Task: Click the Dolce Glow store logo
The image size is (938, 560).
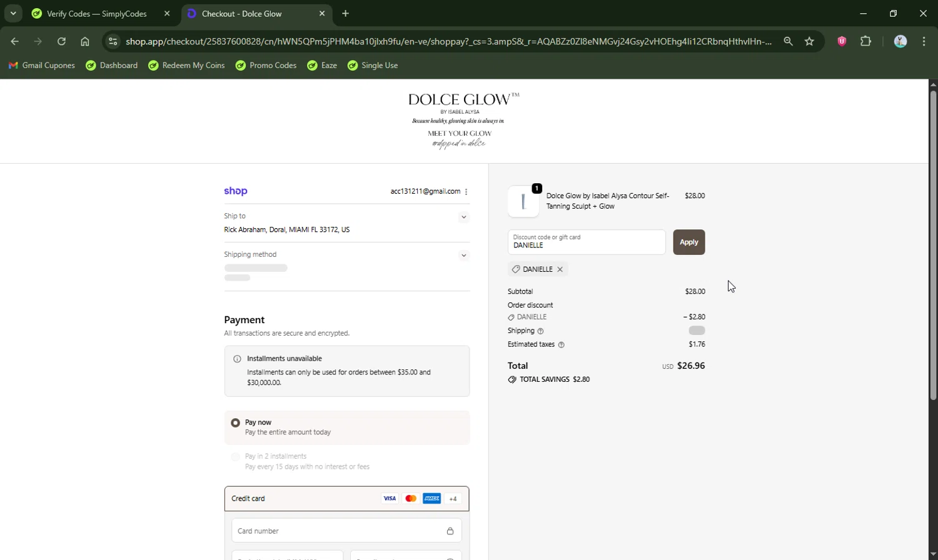Action: [x=463, y=120]
